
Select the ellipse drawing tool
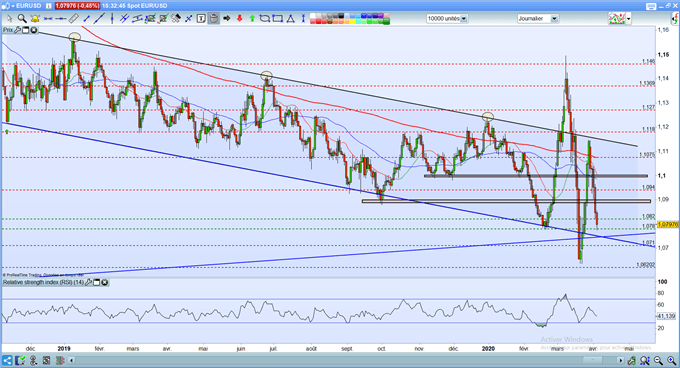265,19
